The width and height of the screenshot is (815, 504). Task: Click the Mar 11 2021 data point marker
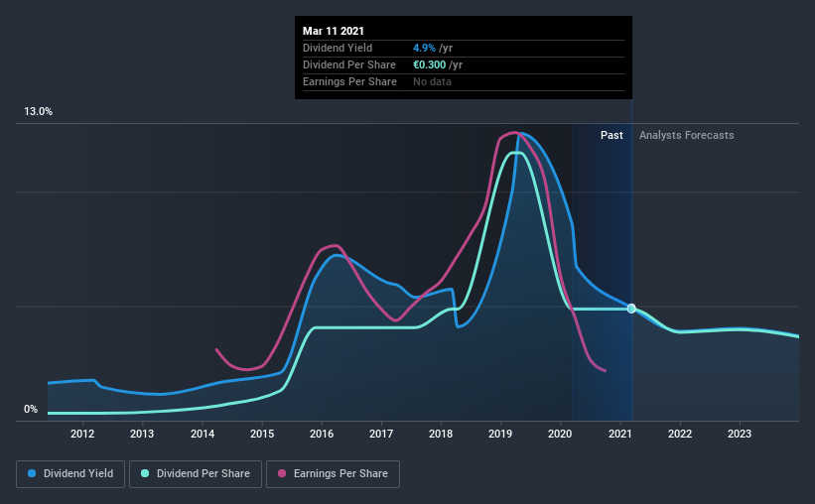(x=631, y=309)
